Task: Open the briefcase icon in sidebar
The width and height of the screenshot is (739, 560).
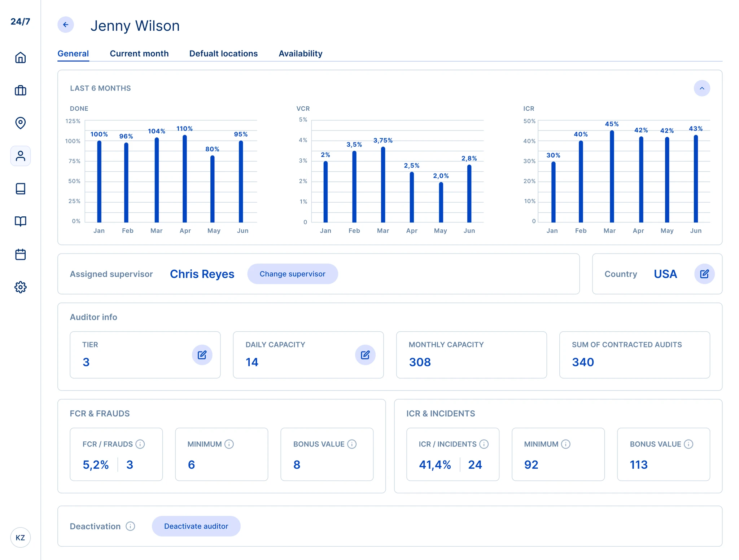Action: 21,91
